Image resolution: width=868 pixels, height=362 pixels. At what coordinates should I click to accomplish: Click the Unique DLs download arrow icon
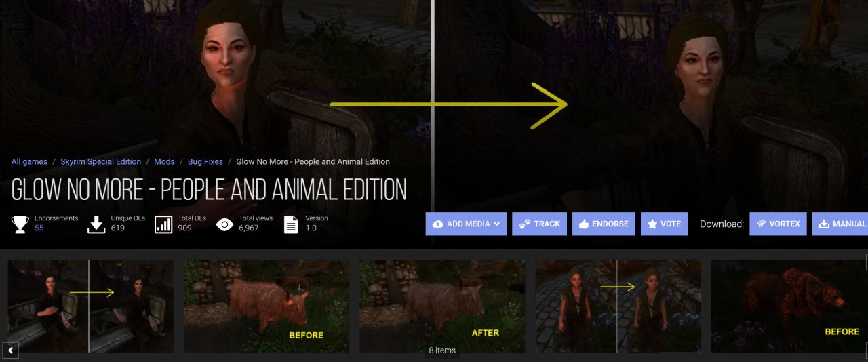pyautogui.click(x=97, y=224)
